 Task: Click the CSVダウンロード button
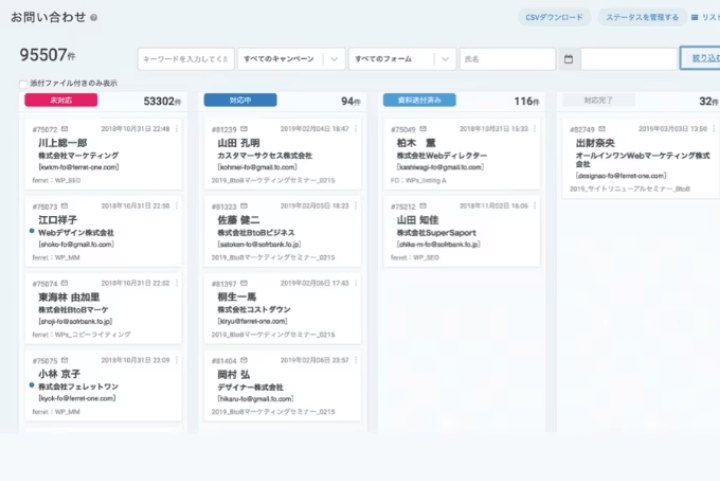point(554,17)
